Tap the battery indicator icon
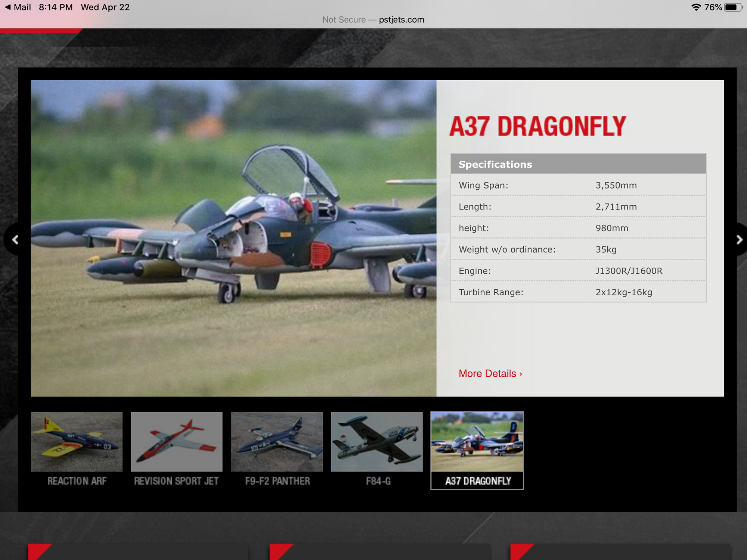The image size is (747, 560). pyautogui.click(x=733, y=7)
